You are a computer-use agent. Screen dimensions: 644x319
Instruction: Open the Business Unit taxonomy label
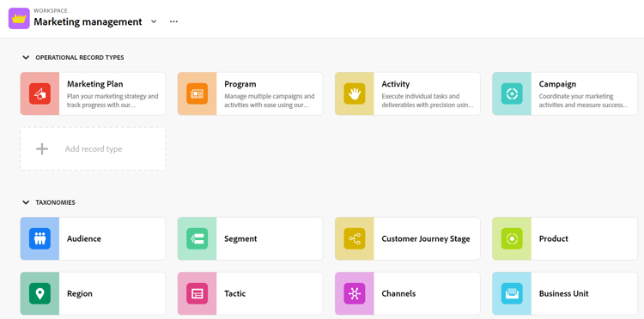(x=564, y=293)
